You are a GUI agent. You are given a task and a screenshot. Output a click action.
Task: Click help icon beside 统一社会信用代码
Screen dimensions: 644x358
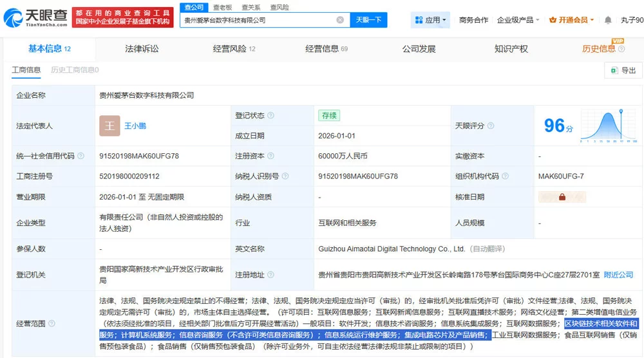(x=81, y=156)
